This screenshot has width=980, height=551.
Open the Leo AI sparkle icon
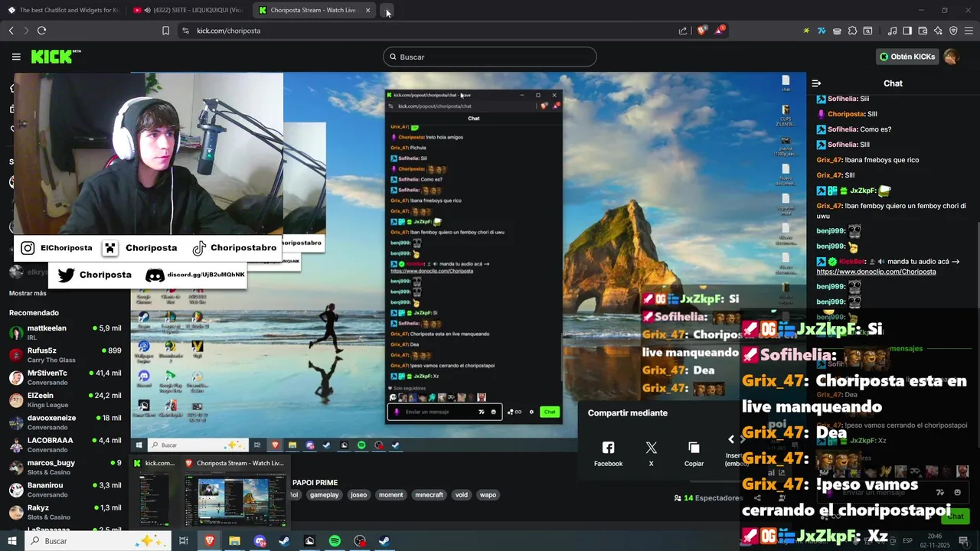pyautogui.click(x=938, y=31)
